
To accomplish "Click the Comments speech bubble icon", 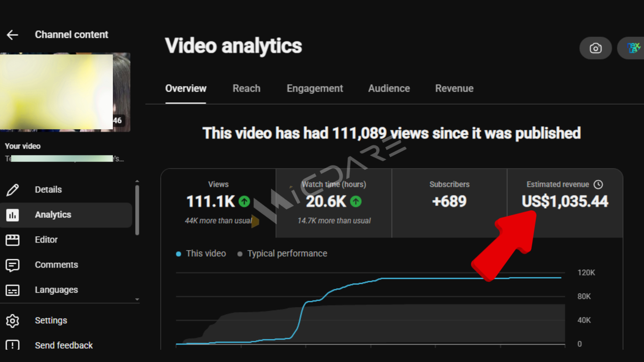I will point(12,265).
